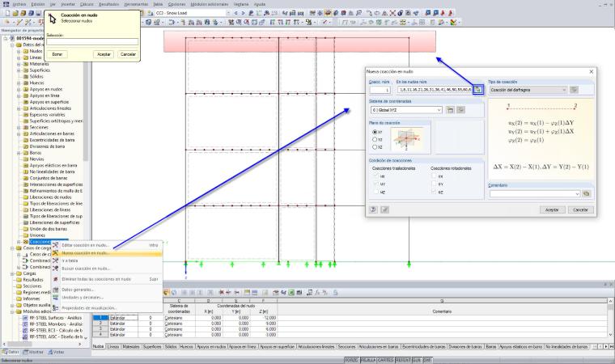Click the Coacc. núm number field
615x364 pixels.
380,90
